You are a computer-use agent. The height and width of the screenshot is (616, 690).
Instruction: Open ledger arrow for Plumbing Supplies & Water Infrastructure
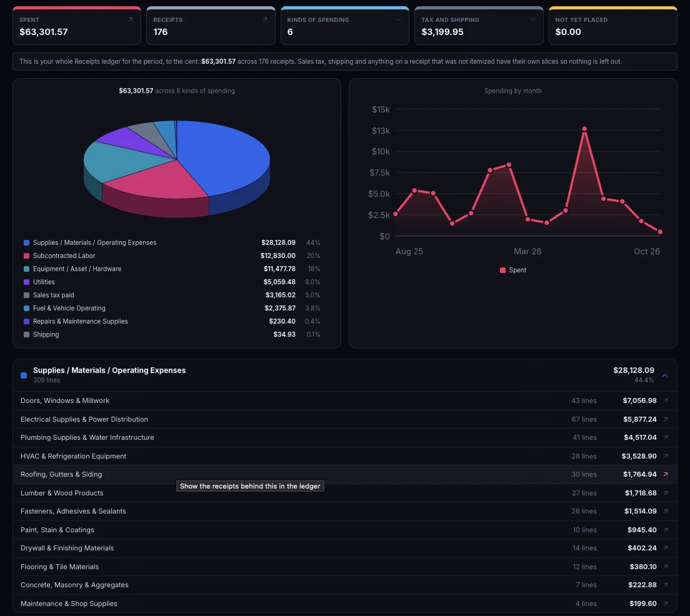[666, 438]
